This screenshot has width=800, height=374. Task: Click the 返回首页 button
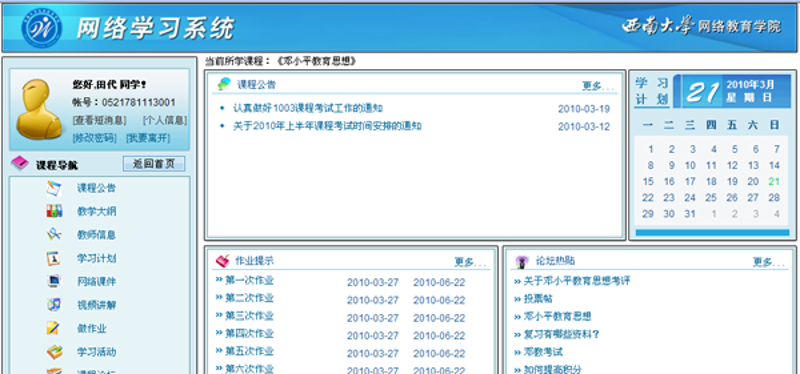[x=154, y=164]
